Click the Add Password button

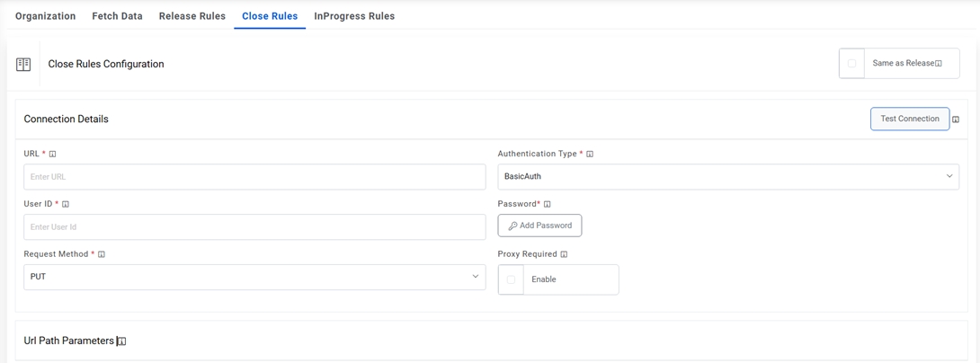[x=539, y=226]
